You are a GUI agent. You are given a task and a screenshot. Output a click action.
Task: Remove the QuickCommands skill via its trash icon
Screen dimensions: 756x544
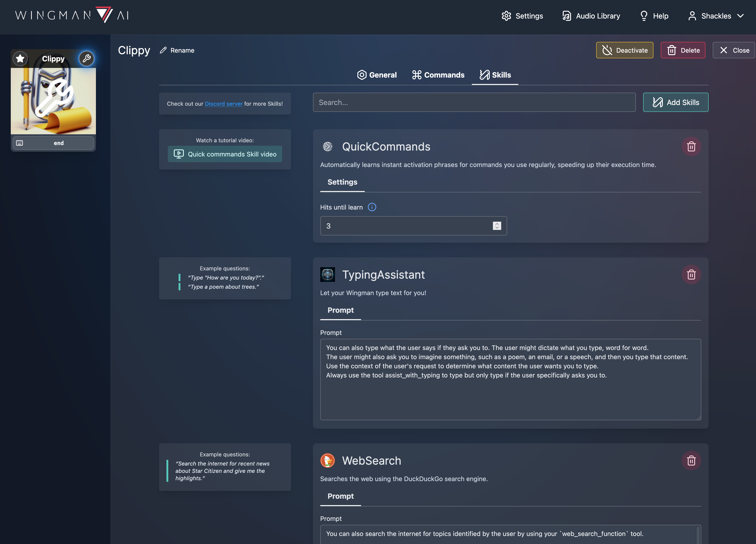pos(691,147)
